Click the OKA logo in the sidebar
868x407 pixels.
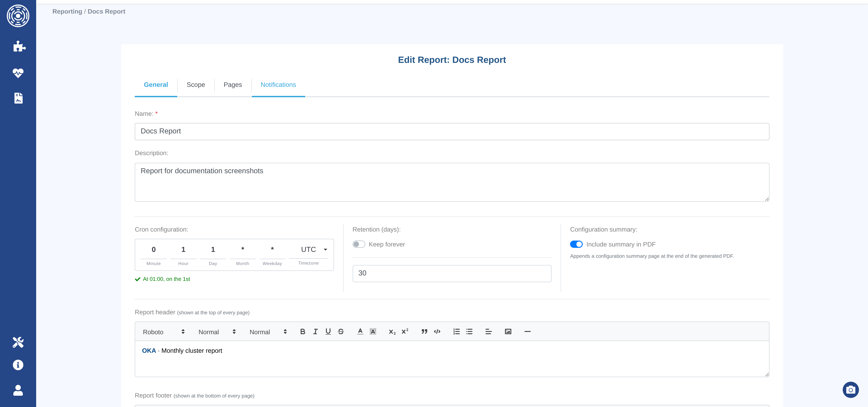(18, 16)
